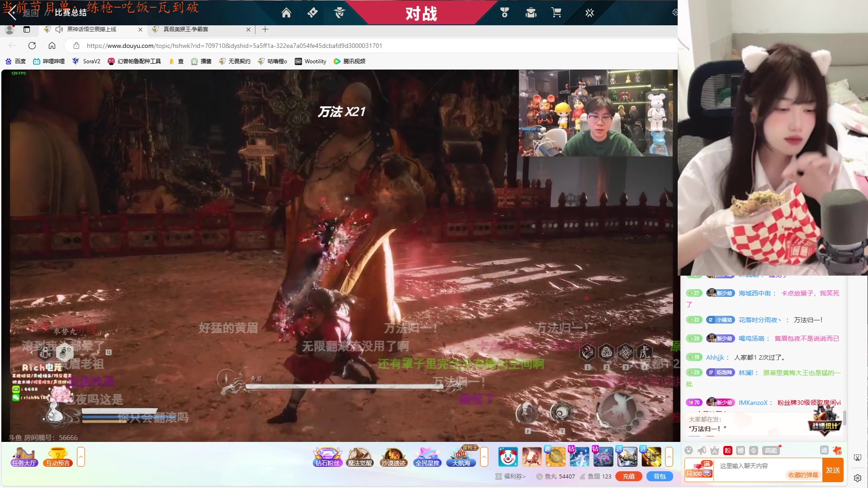Open 收藏的弹幕 saved comments

pos(803,475)
